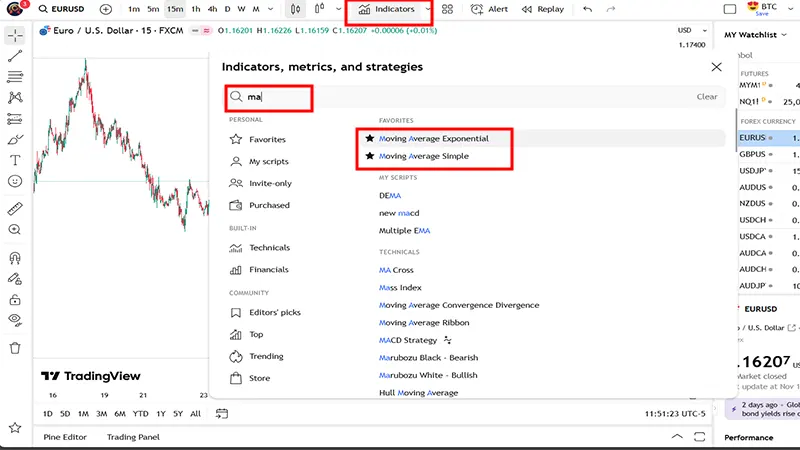Select the 1h timeframe interval

[196, 9]
